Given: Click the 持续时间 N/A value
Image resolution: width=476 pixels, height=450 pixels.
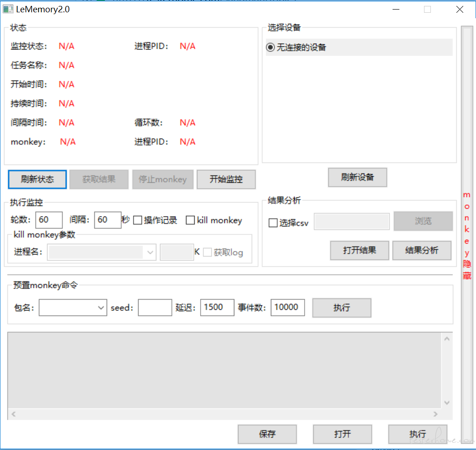Looking at the screenshot, I should click(x=67, y=103).
